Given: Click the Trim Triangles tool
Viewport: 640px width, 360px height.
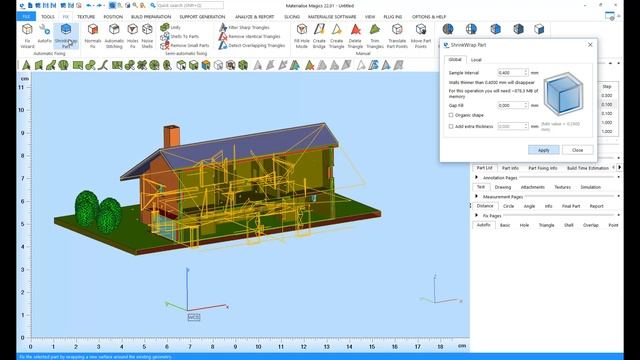Looking at the screenshot, I should (375, 36).
